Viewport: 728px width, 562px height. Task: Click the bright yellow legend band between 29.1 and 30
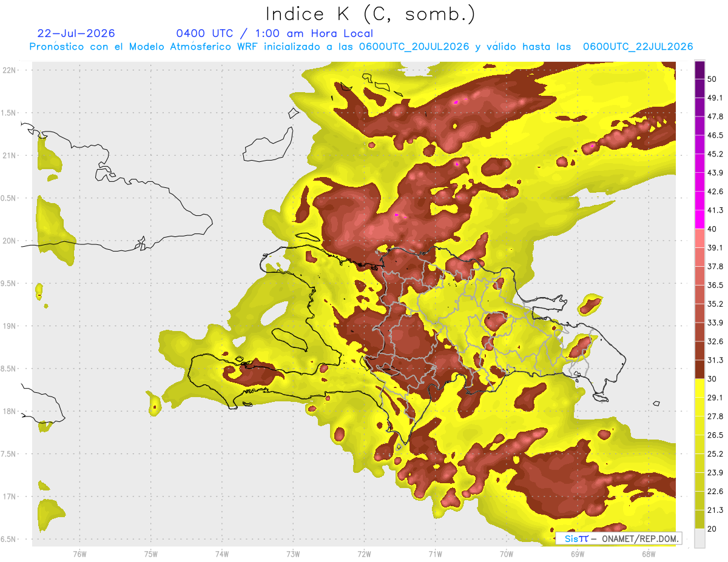pos(699,388)
